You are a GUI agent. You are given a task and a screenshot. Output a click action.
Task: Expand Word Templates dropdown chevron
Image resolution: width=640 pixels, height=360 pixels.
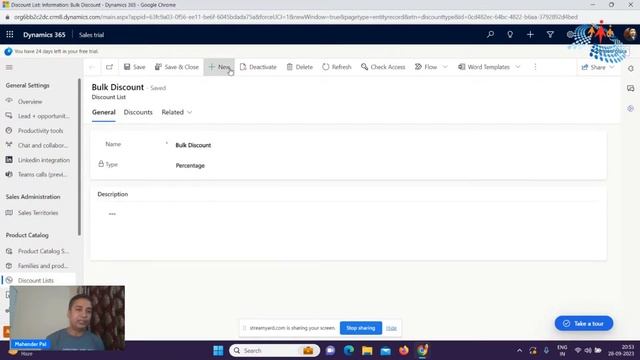(x=518, y=67)
